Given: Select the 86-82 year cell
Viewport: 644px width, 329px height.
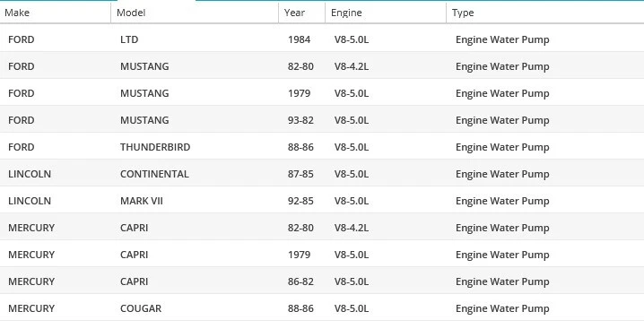Looking at the screenshot, I should coord(300,281).
